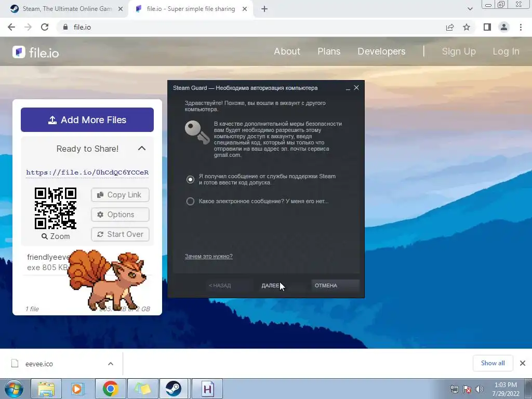
Task: Minimize the Steam Guard dialog
Action: pyautogui.click(x=348, y=88)
